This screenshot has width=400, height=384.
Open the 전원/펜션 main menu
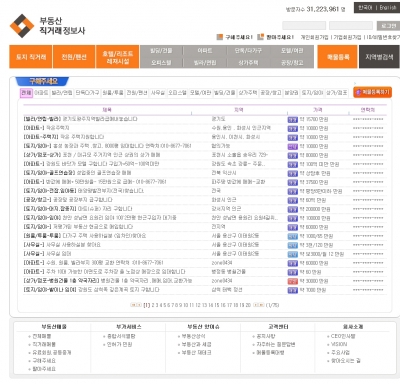(74, 57)
